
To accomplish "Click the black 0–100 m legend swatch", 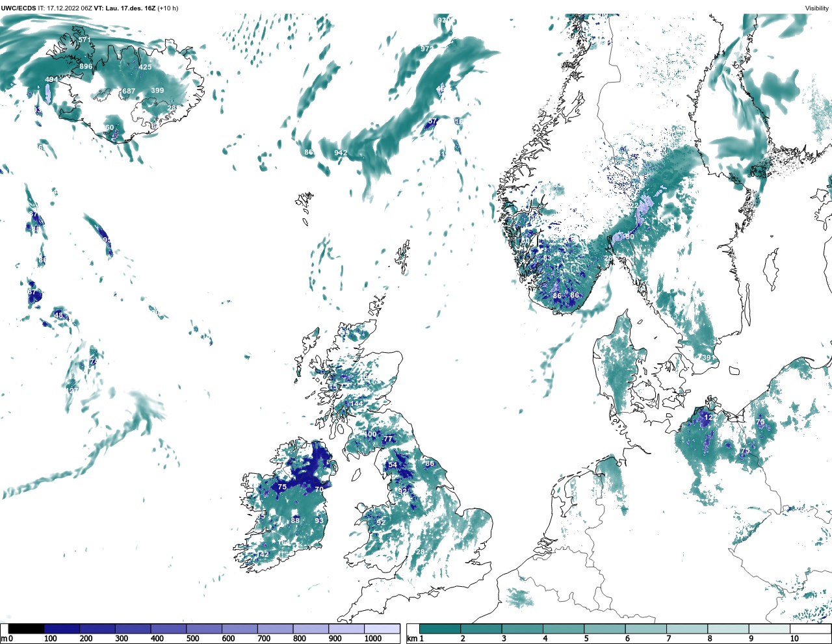I will [x=27, y=629].
